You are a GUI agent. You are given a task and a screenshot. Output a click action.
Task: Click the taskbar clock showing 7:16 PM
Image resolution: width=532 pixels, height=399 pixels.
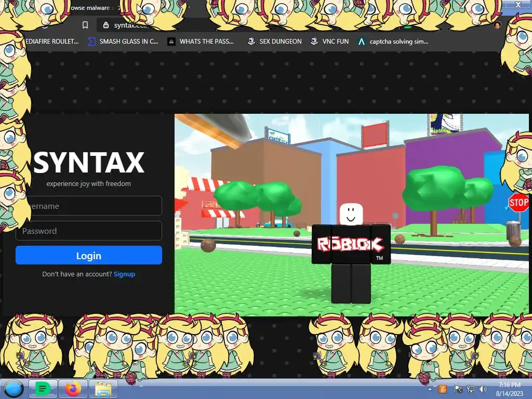point(509,389)
